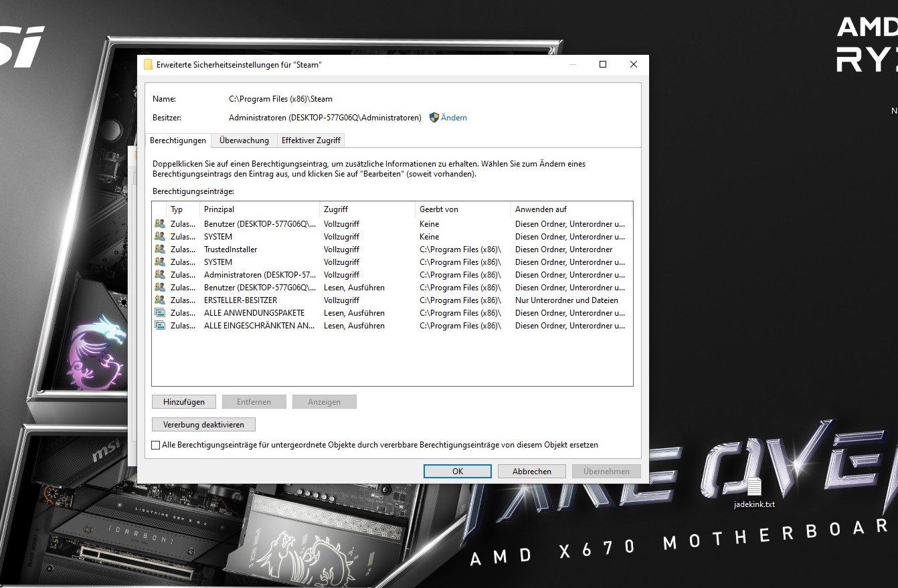
Task: Cancel with the Abbrechen button
Action: [532, 472]
